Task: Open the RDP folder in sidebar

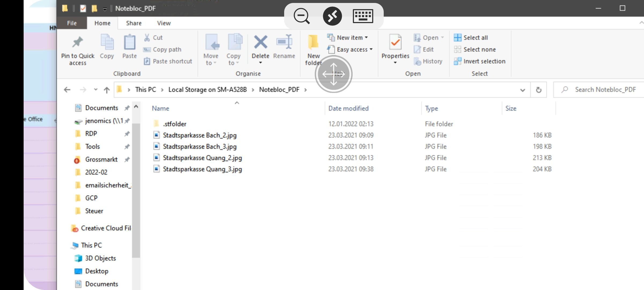Action: click(x=91, y=133)
